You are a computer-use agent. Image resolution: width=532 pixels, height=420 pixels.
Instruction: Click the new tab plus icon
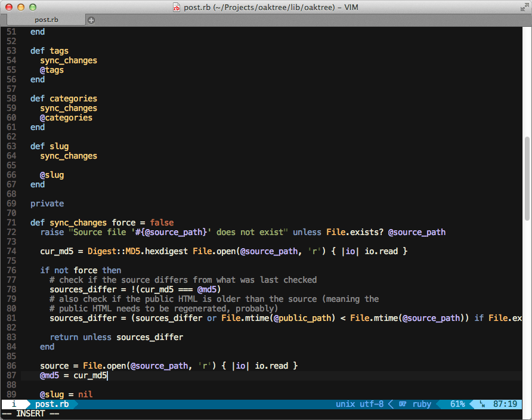click(91, 20)
